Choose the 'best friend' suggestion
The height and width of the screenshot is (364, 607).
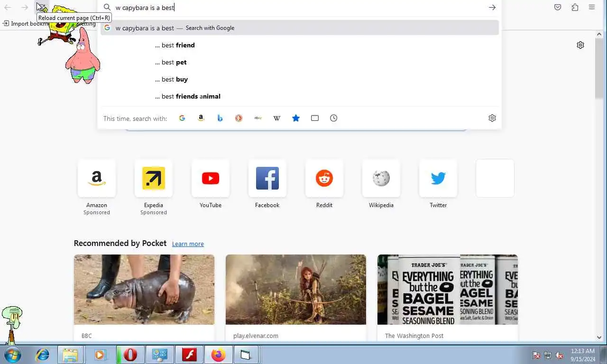tap(300, 45)
